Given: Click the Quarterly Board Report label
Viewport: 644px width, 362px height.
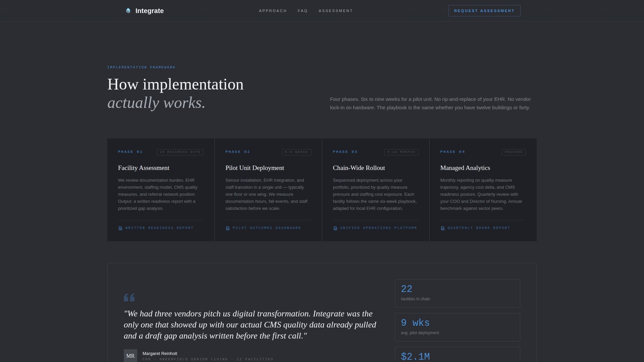Looking at the screenshot, I should [479, 228].
